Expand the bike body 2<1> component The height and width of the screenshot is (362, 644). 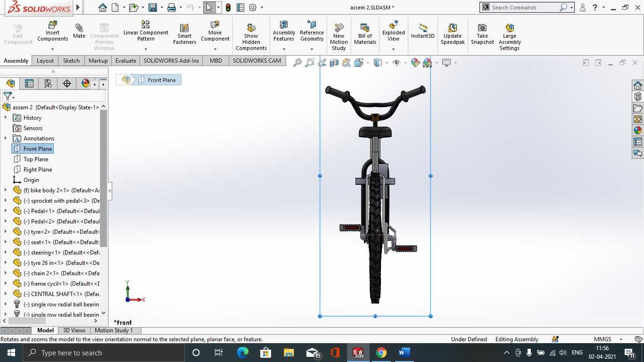click(6, 190)
